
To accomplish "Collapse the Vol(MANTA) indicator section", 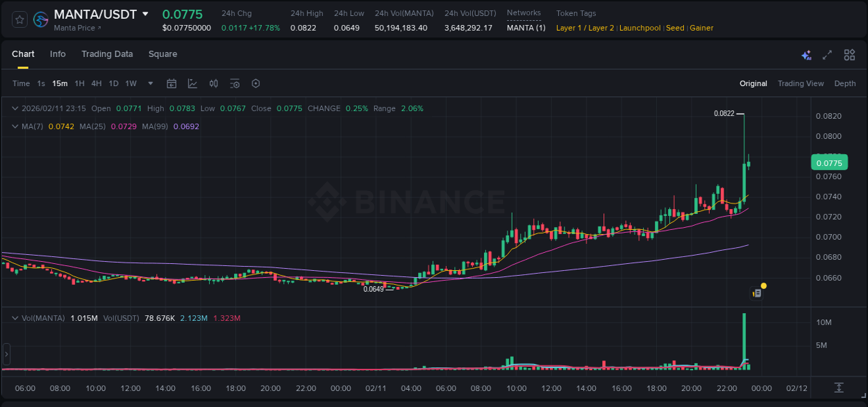I will point(15,317).
